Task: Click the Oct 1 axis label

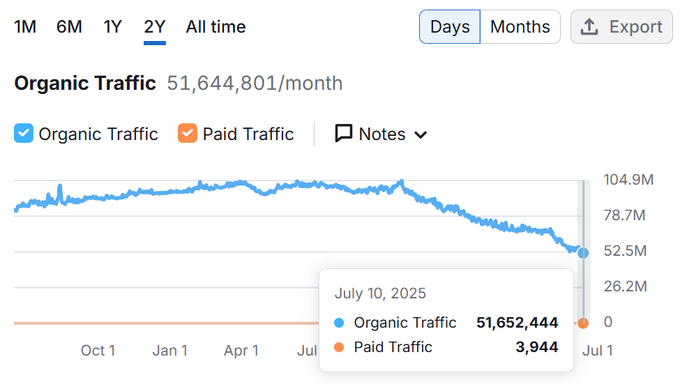Action: [x=98, y=350]
